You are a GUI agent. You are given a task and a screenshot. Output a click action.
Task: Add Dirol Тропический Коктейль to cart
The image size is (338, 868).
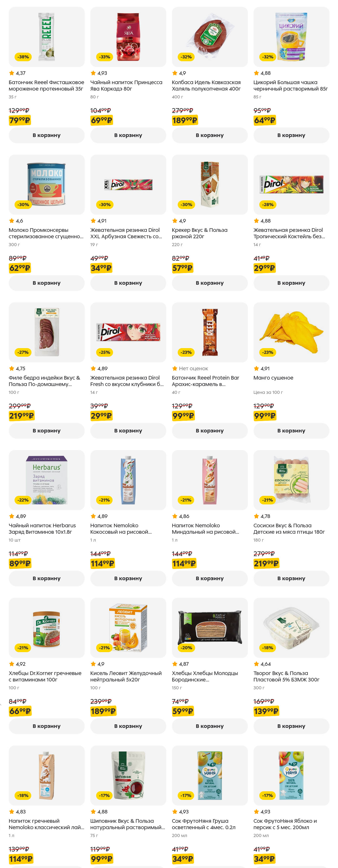coord(291,283)
